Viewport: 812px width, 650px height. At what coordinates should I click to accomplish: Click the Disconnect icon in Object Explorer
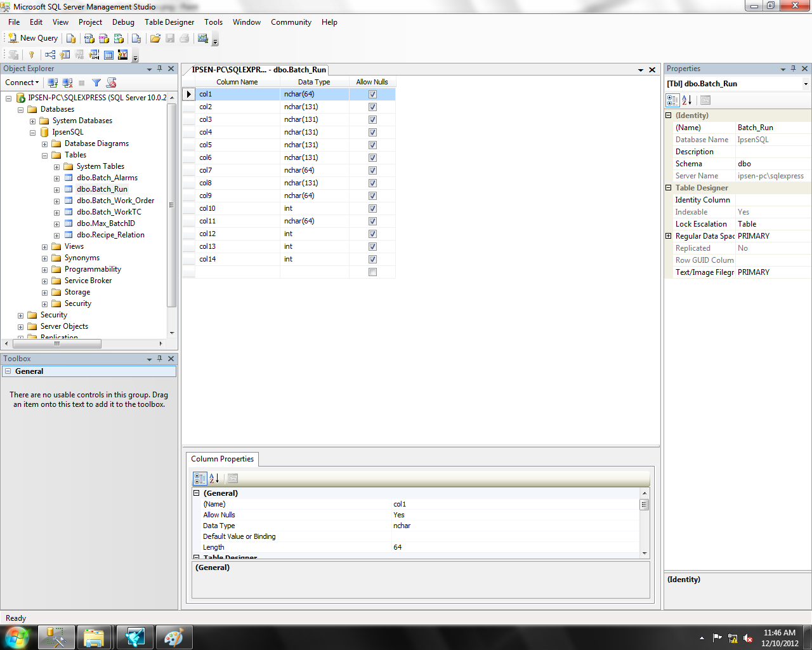67,83
